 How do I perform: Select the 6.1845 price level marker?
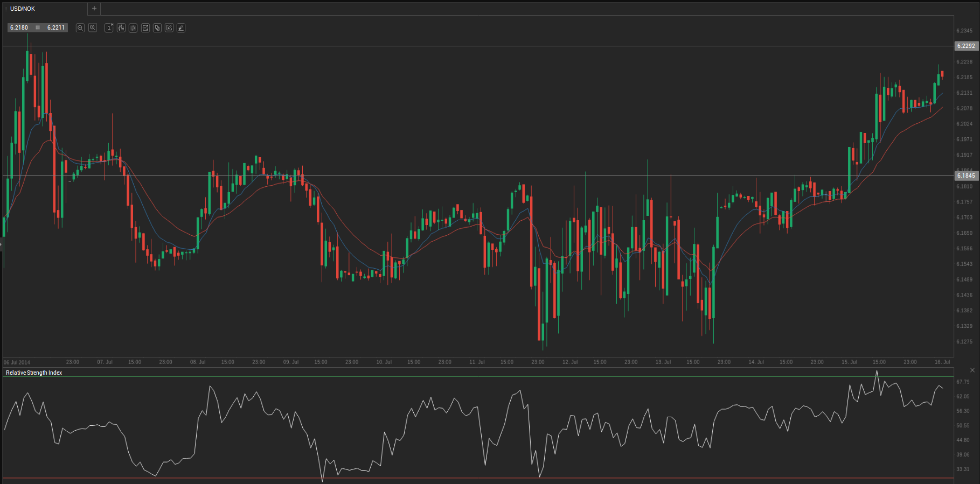click(966, 176)
